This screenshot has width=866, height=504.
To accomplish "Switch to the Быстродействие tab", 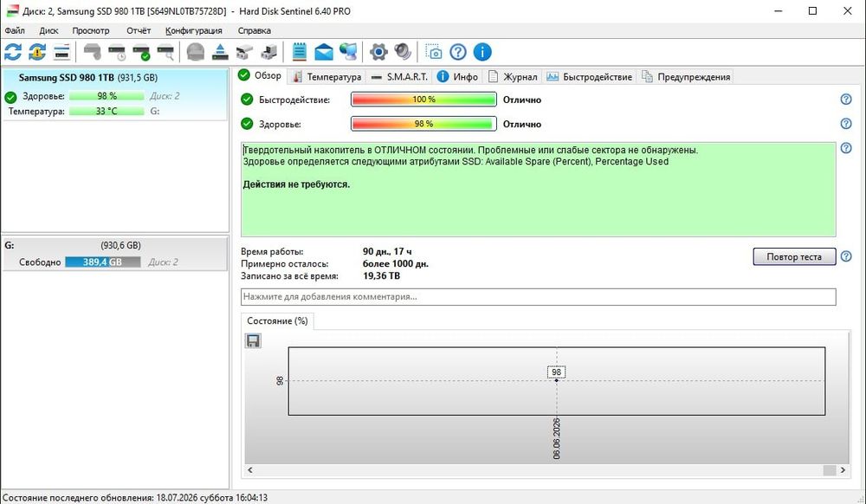I will (x=589, y=77).
